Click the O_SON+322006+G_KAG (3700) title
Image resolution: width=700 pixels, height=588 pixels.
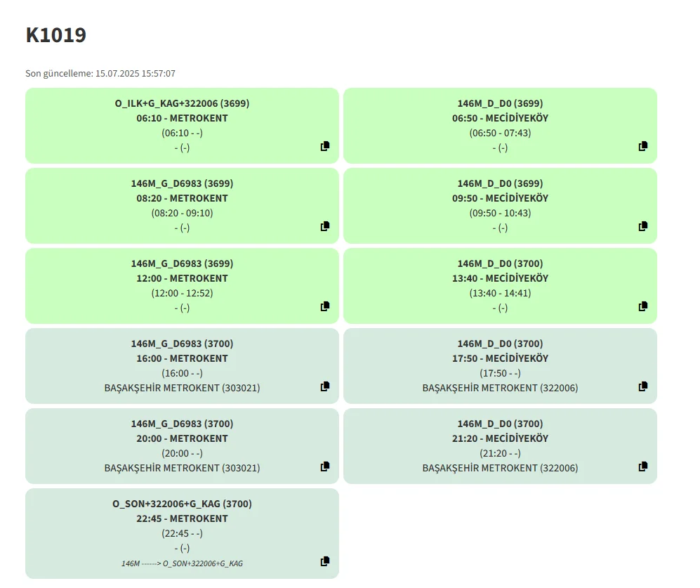pos(182,504)
